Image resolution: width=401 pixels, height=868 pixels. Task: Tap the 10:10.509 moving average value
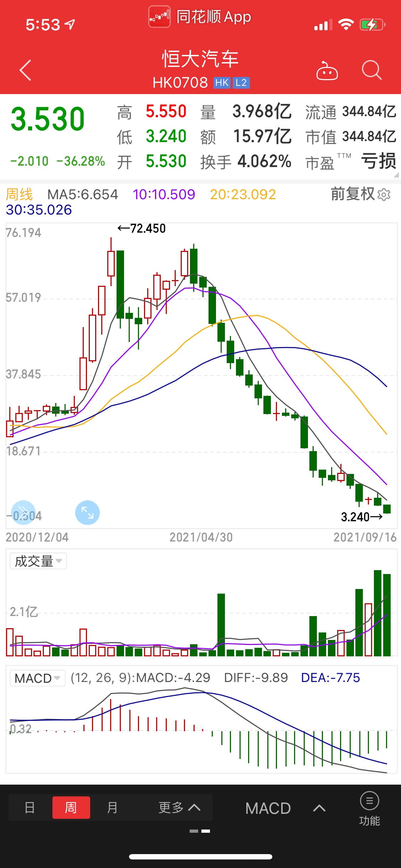click(164, 195)
